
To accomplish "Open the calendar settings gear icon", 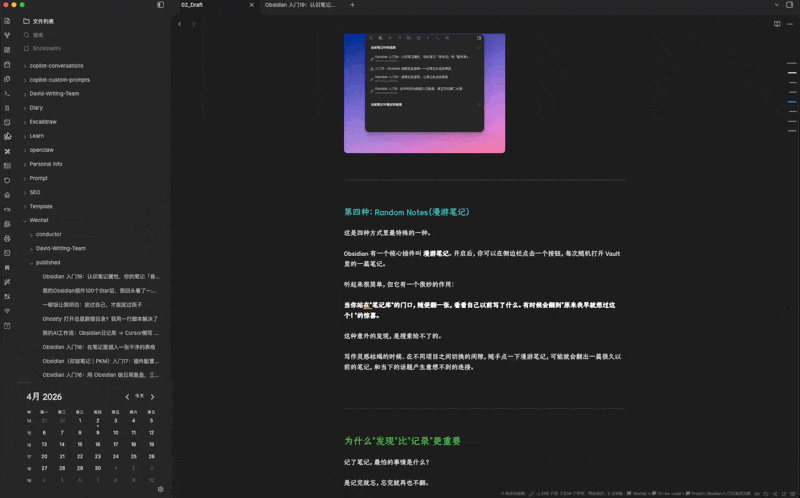I will coord(161,489).
